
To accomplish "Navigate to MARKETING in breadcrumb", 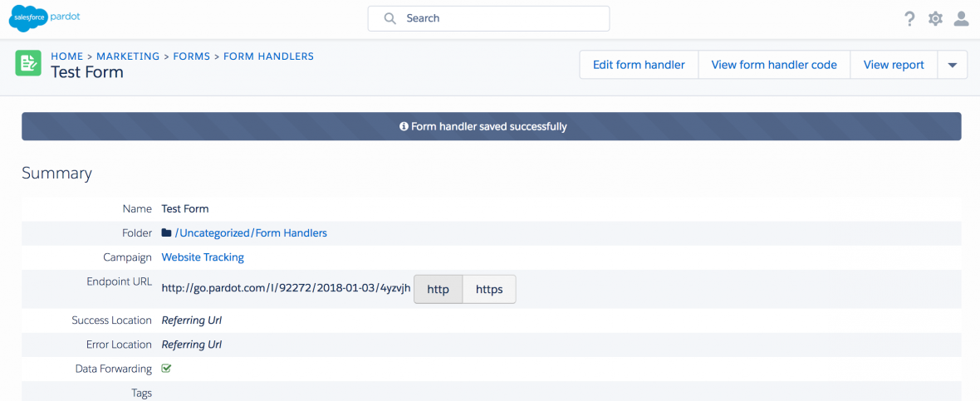I will click(128, 56).
